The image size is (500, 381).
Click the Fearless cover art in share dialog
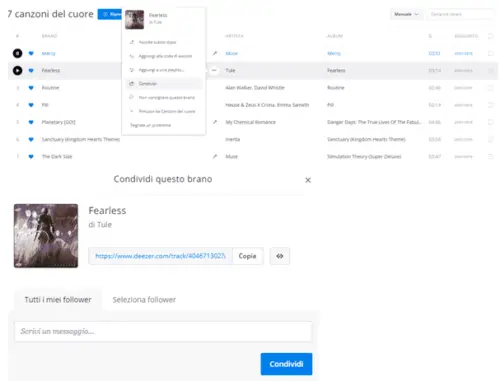tap(46, 236)
